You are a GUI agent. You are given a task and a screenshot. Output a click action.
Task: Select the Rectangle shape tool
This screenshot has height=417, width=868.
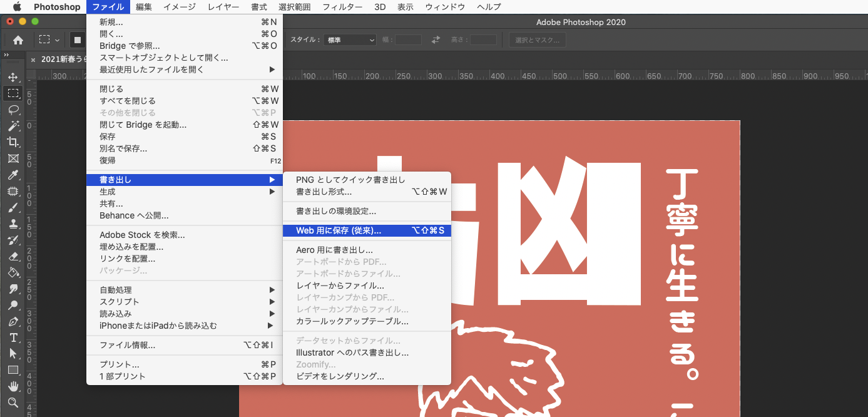pos(13,370)
